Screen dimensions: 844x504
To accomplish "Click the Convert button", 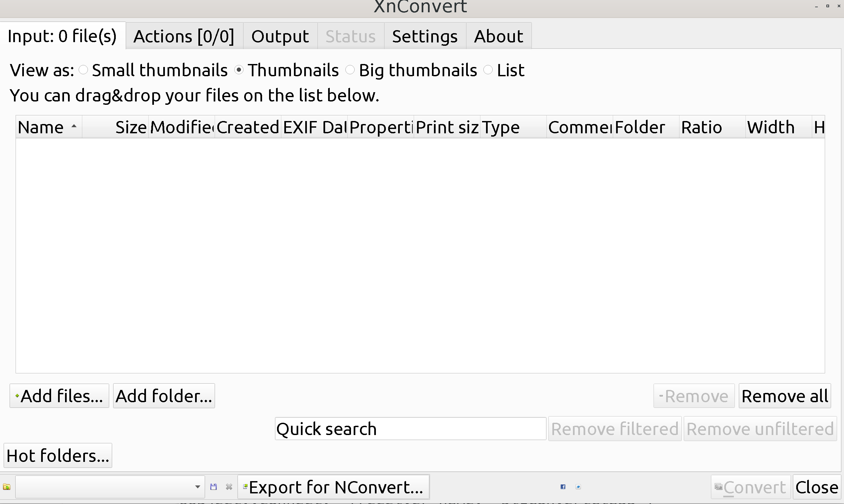I will [x=750, y=487].
